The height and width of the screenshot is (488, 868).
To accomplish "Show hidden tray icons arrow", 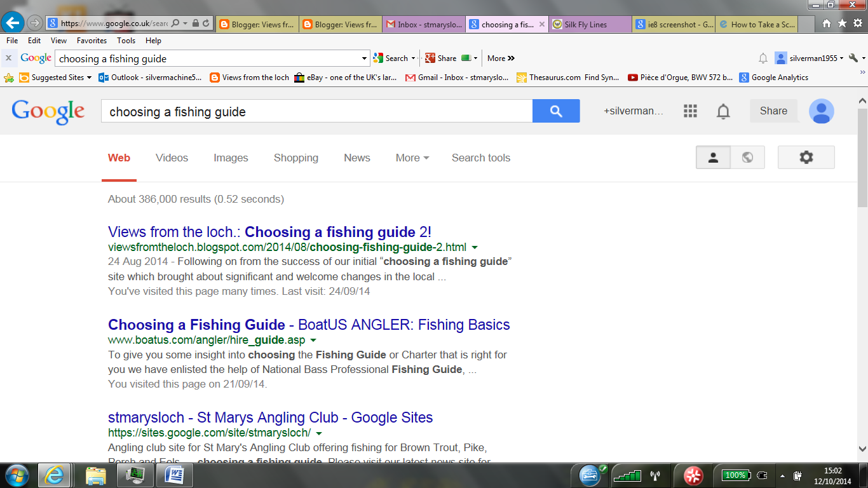I will pyautogui.click(x=782, y=476).
